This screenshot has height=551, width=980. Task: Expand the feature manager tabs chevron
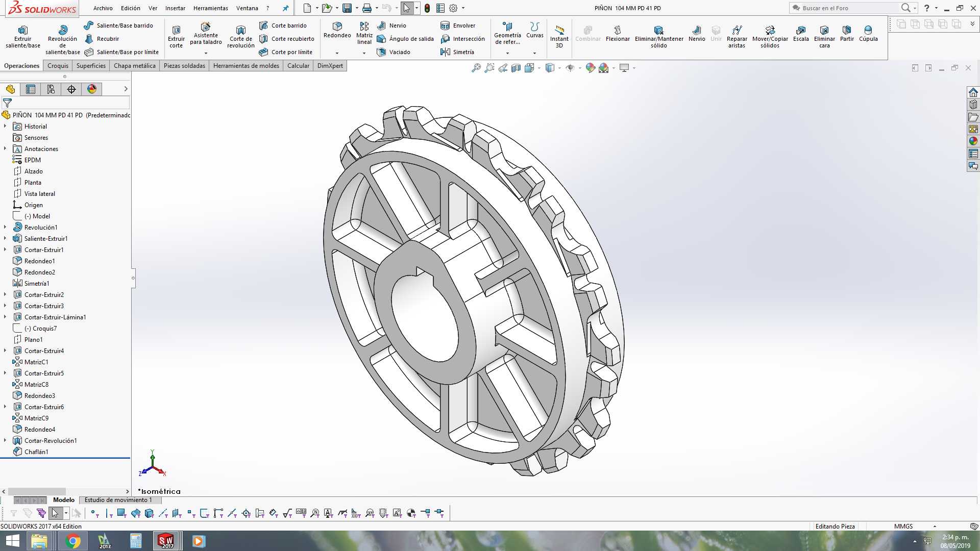pos(126,89)
